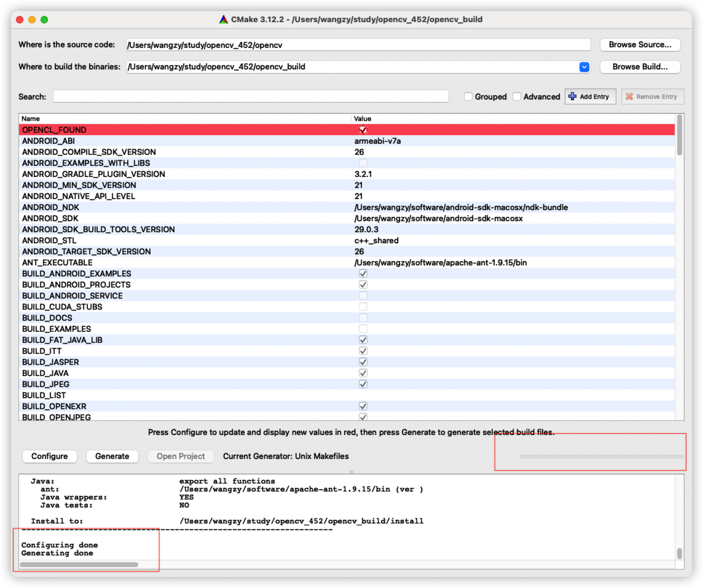Click the Value column header
703x588 pixels.
[x=362, y=119]
